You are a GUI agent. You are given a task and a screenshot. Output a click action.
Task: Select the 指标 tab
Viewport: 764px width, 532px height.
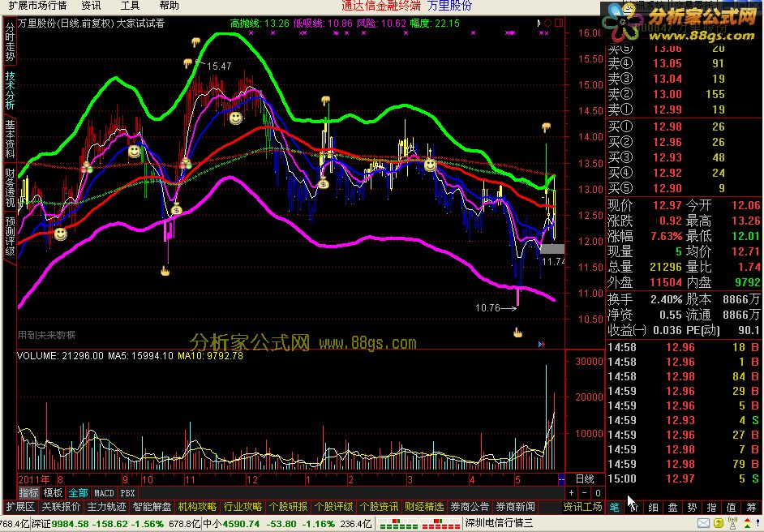[28, 493]
